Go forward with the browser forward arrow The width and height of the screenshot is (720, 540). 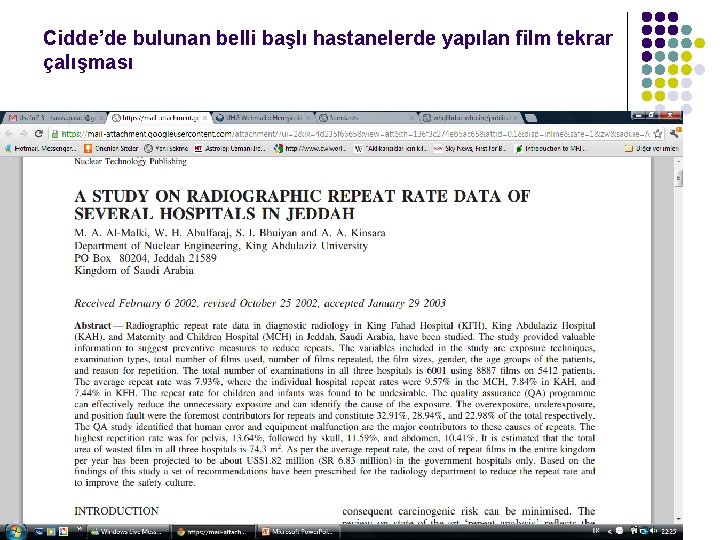23,134
